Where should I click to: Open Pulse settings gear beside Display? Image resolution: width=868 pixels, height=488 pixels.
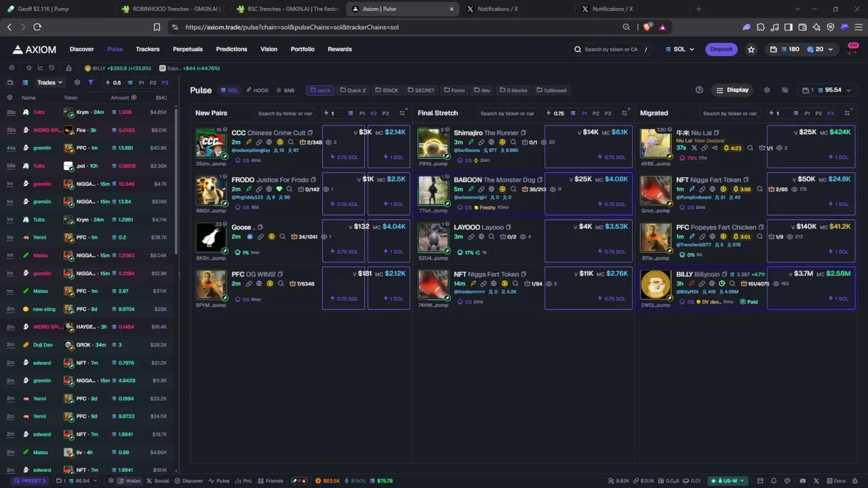tap(767, 90)
